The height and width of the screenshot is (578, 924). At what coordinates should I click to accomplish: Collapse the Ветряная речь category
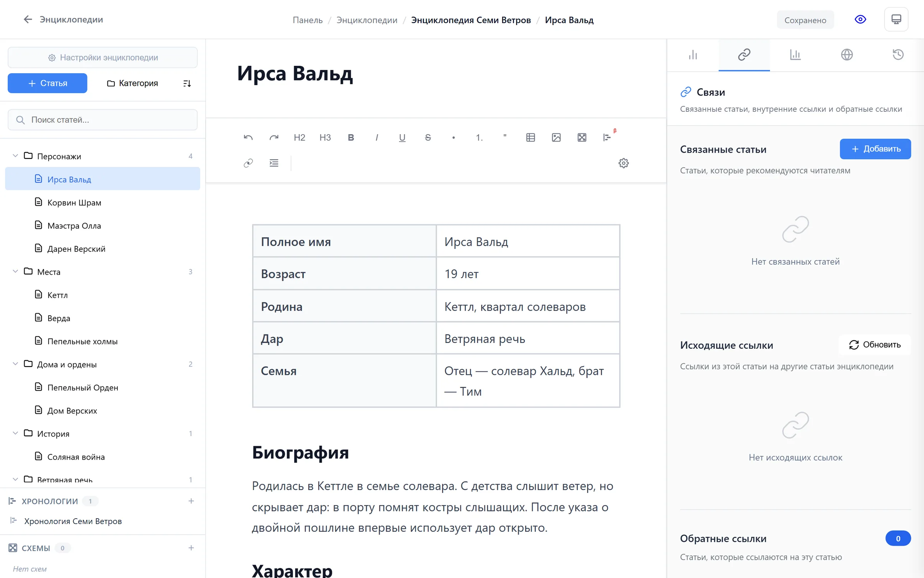pos(15,480)
